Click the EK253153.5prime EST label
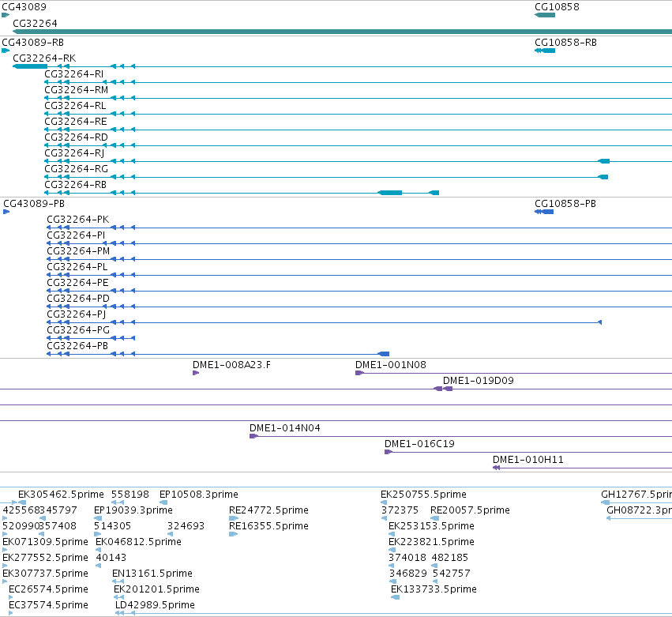The width and height of the screenshot is (672, 617). coord(431,526)
